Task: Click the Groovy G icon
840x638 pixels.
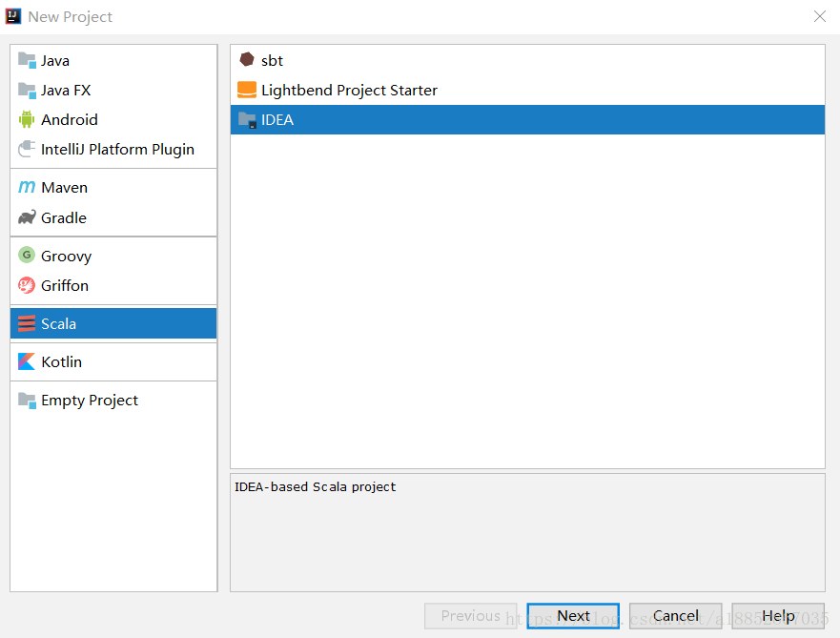Action: click(27, 255)
